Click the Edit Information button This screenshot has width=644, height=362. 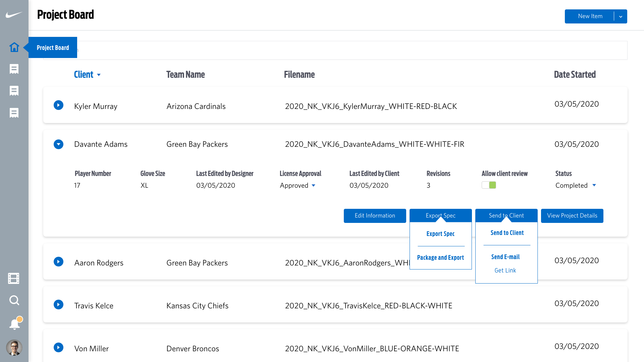tap(375, 216)
